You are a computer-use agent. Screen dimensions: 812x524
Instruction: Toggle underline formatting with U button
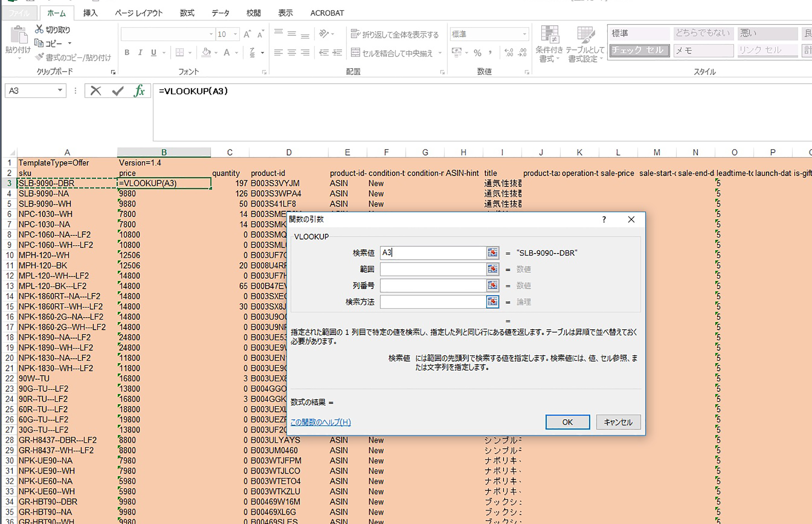click(x=154, y=52)
